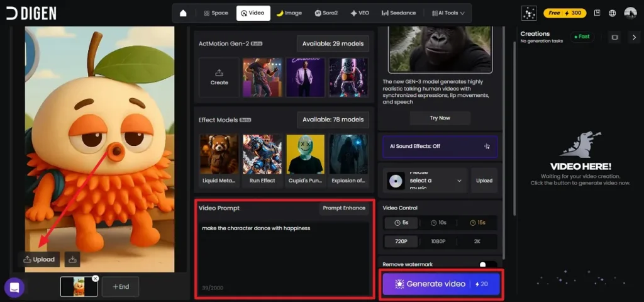Viewport: 644px width, 302px height.
Task: Open the user profile avatar
Action: click(x=630, y=13)
